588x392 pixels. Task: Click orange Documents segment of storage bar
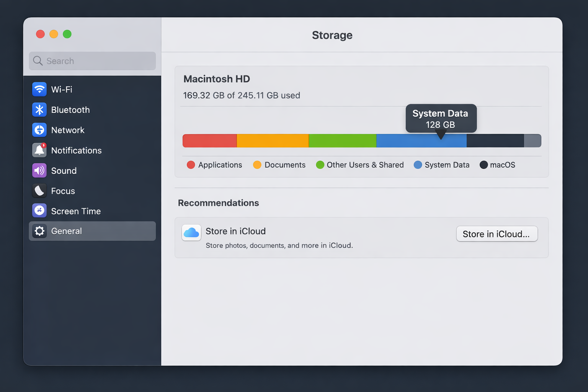[273, 140]
